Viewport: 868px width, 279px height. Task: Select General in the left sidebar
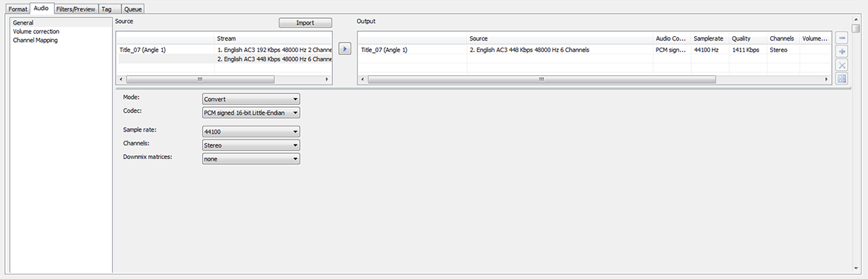tap(62, 22)
